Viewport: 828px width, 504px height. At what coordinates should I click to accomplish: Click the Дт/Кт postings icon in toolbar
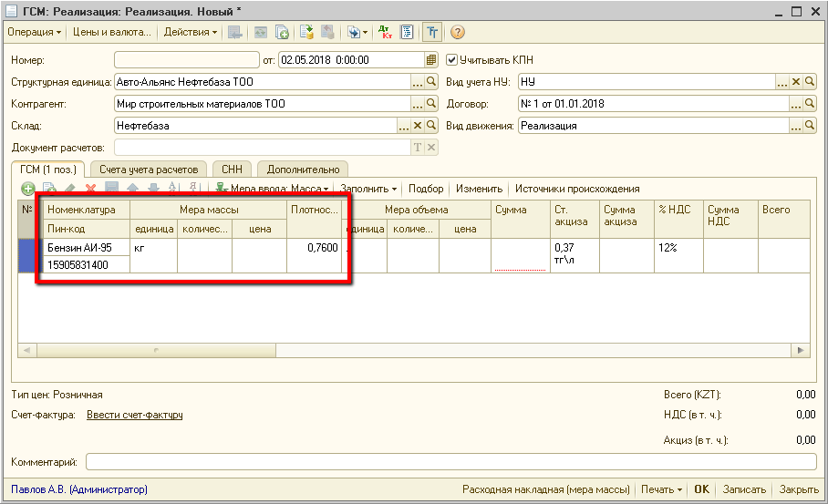click(x=387, y=32)
